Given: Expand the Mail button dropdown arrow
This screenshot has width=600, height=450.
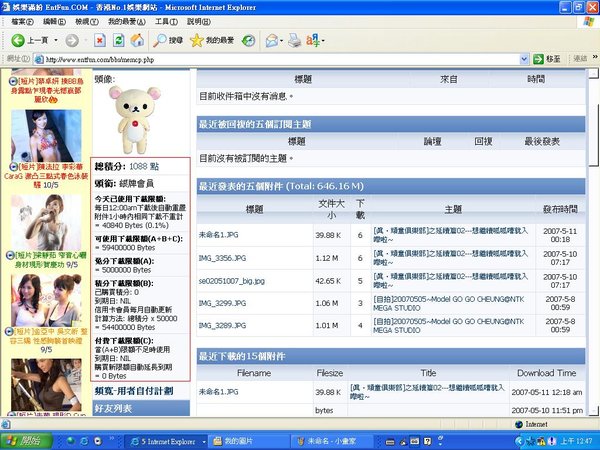Looking at the screenshot, I should (282, 40).
